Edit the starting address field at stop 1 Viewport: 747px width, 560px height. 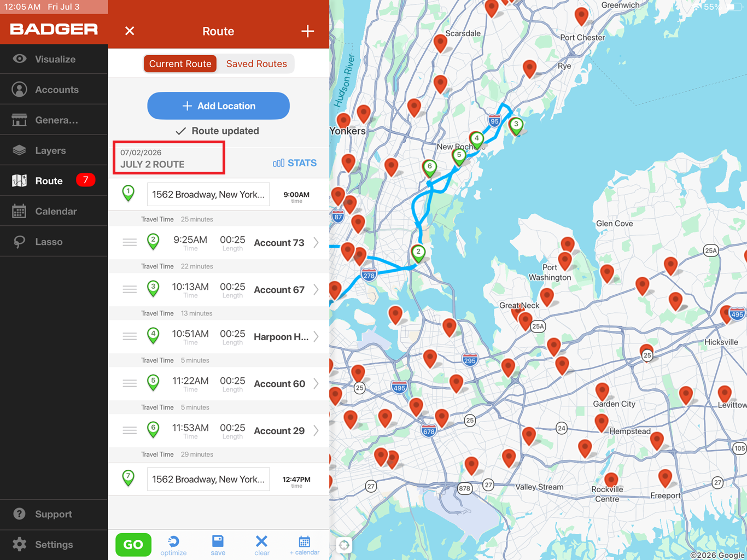[x=208, y=195]
